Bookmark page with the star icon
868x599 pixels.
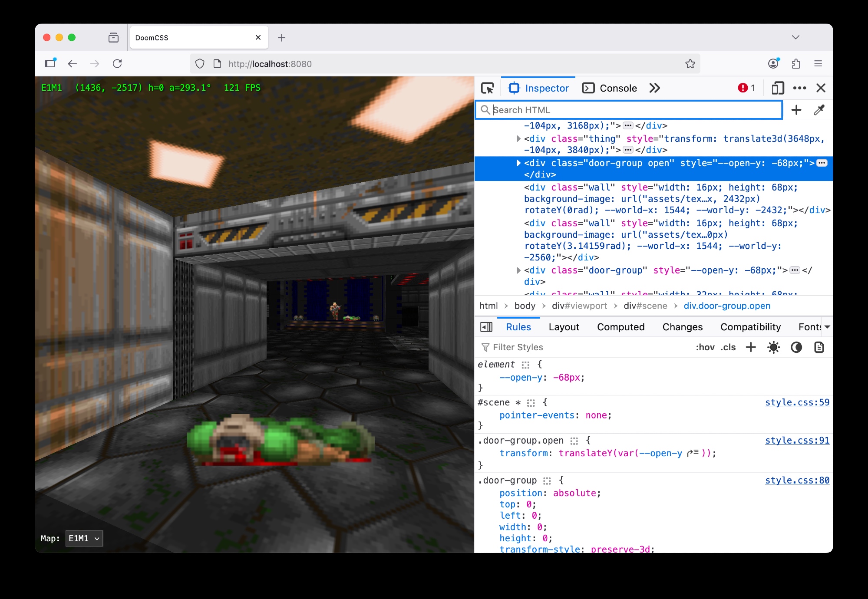click(690, 64)
